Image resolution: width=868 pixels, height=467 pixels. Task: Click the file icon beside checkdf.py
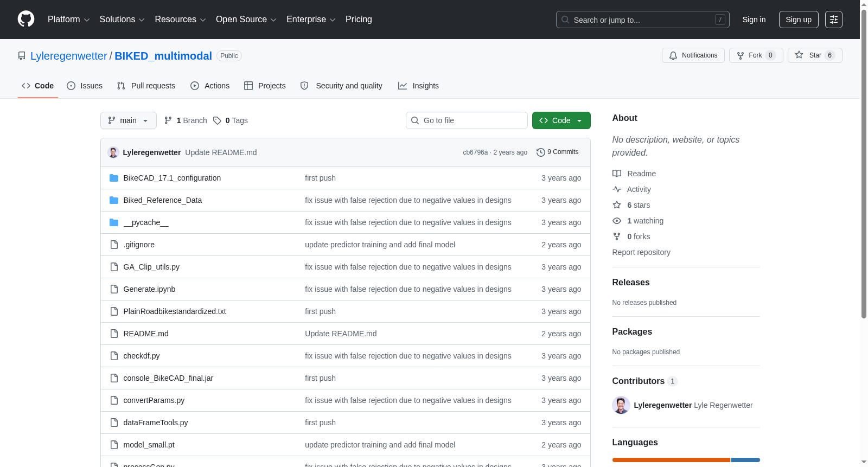tap(114, 356)
